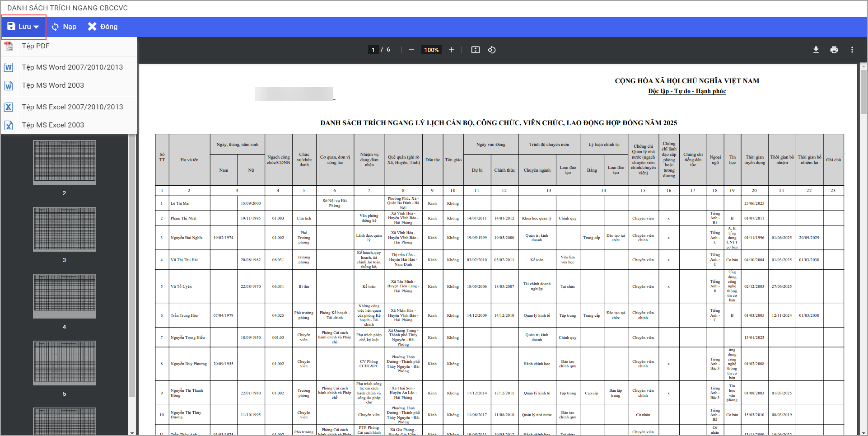
Task: Click the name Nguyễn Duy Phương
Action: click(188, 364)
